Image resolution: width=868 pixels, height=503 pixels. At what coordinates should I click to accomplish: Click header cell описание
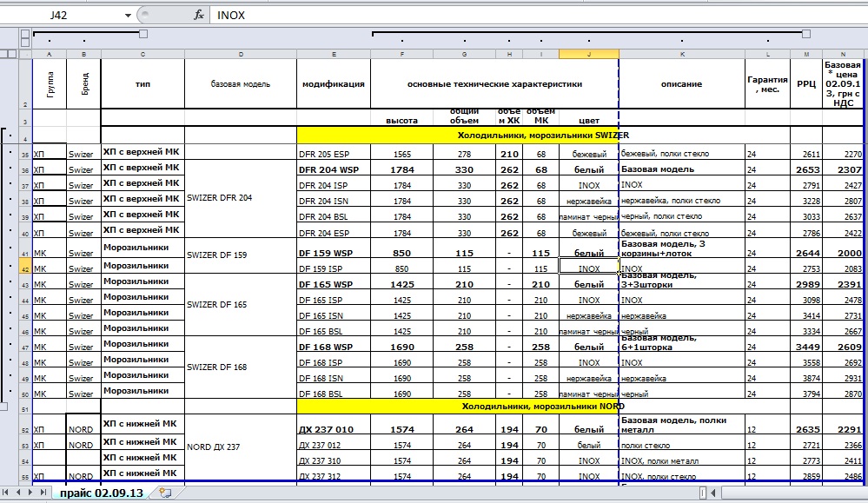pyautogui.click(x=682, y=84)
